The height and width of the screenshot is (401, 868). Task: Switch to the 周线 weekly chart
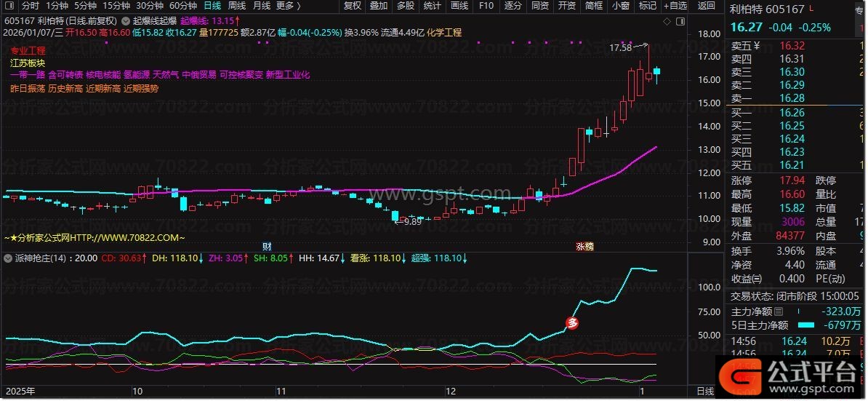coord(237,6)
